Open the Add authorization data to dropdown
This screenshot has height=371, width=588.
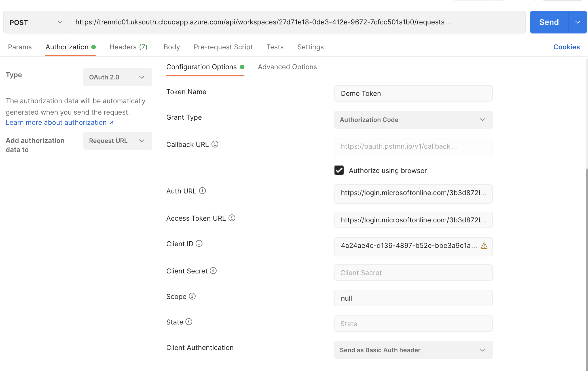point(117,141)
